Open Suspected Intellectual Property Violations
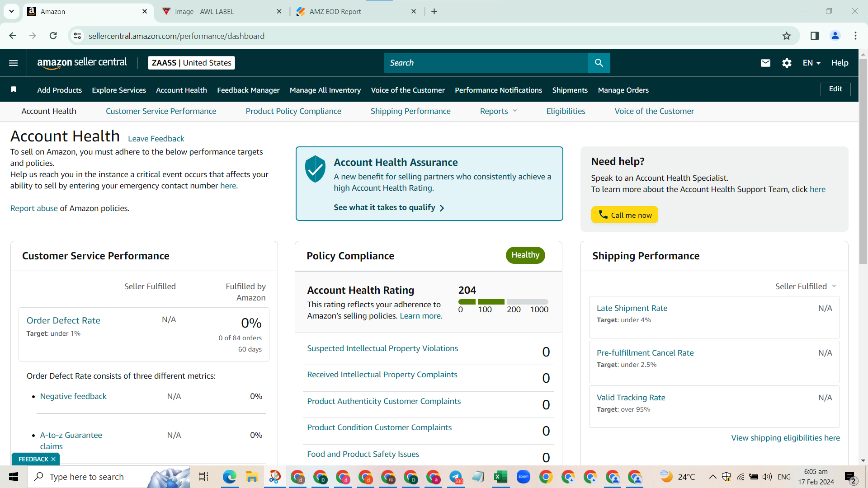This screenshot has height=488, width=868. point(382,348)
